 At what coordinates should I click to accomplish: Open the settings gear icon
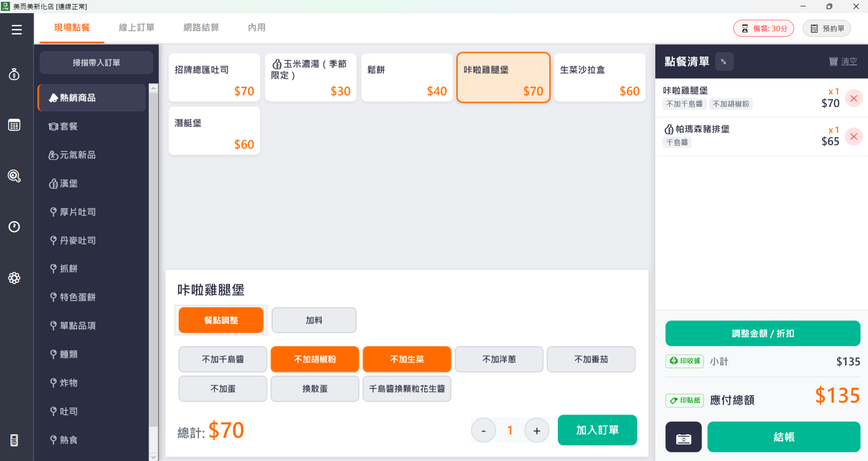click(x=15, y=278)
